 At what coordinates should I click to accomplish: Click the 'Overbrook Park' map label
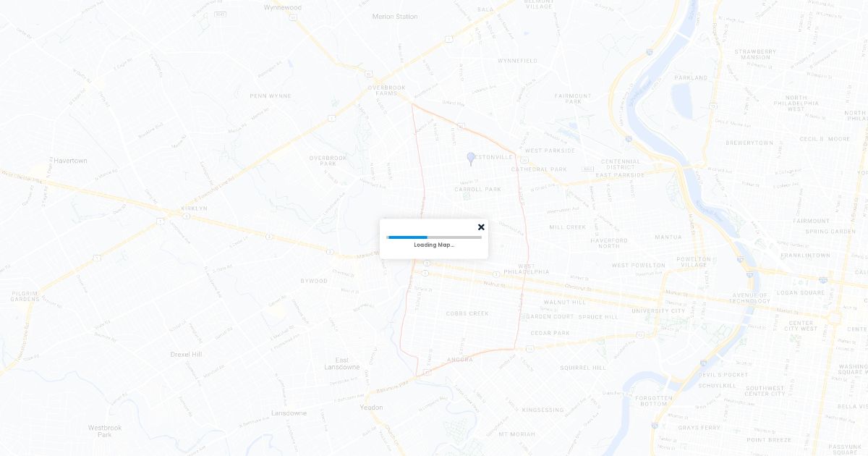(x=328, y=160)
